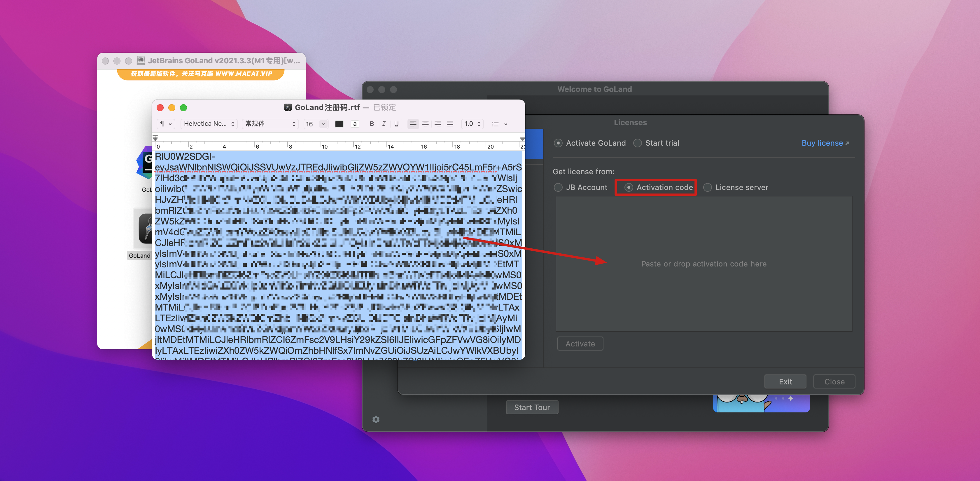Open the paragraph styles dropdown in TextEdit
Viewport: 980px width, 481px height.
[165, 124]
